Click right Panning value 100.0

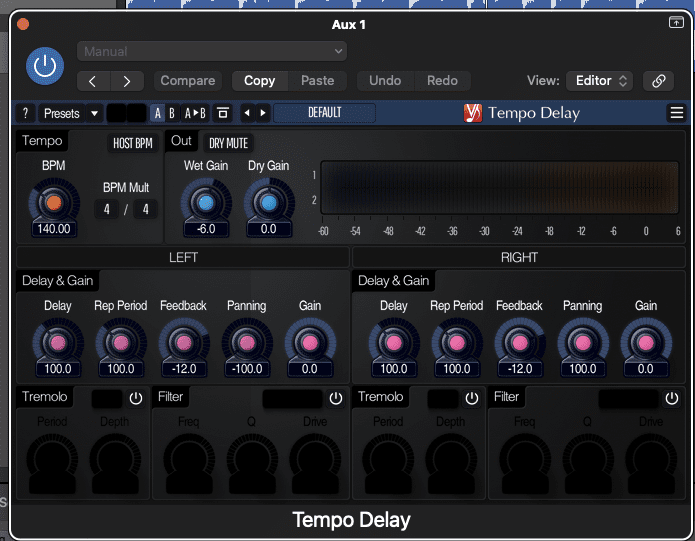pos(583,369)
